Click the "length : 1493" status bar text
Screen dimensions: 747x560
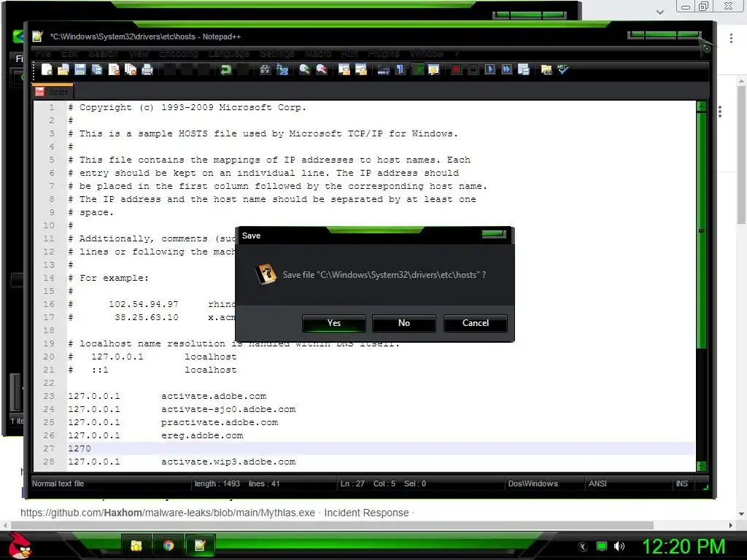coord(217,484)
